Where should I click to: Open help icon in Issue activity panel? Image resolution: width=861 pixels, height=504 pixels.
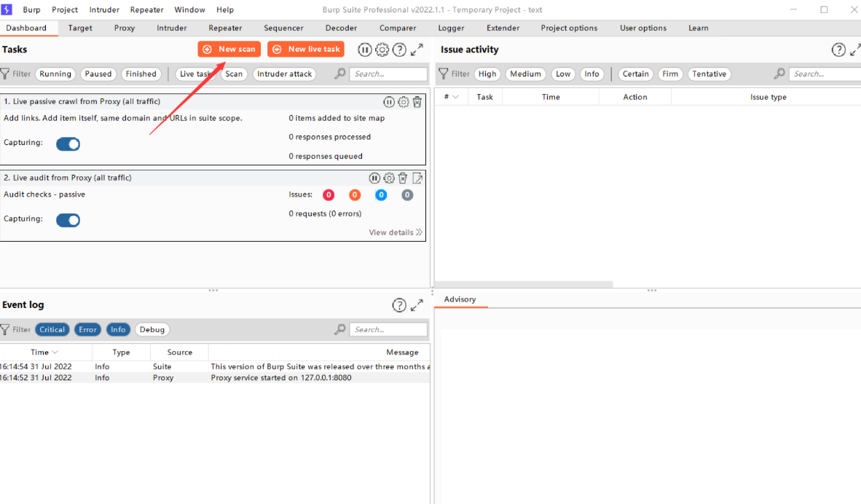(838, 50)
